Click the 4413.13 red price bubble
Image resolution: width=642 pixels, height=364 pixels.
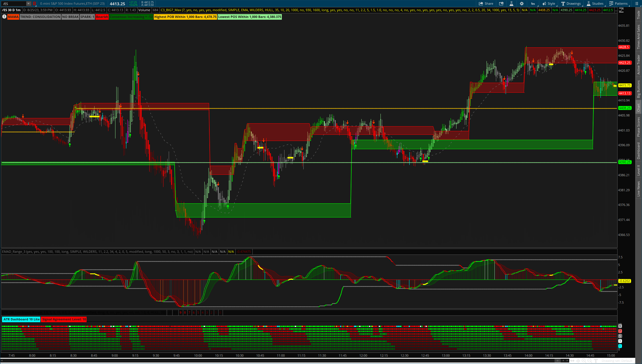tap(625, 93)
